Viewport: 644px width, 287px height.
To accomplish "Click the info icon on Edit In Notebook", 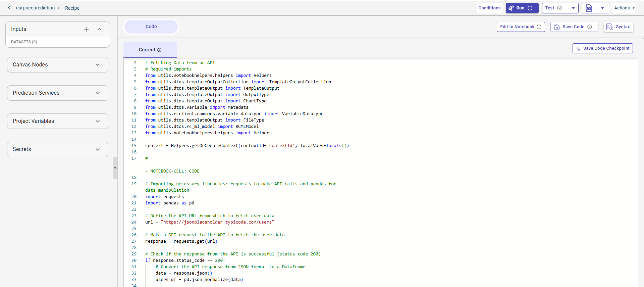I will [x=539, y=27].
